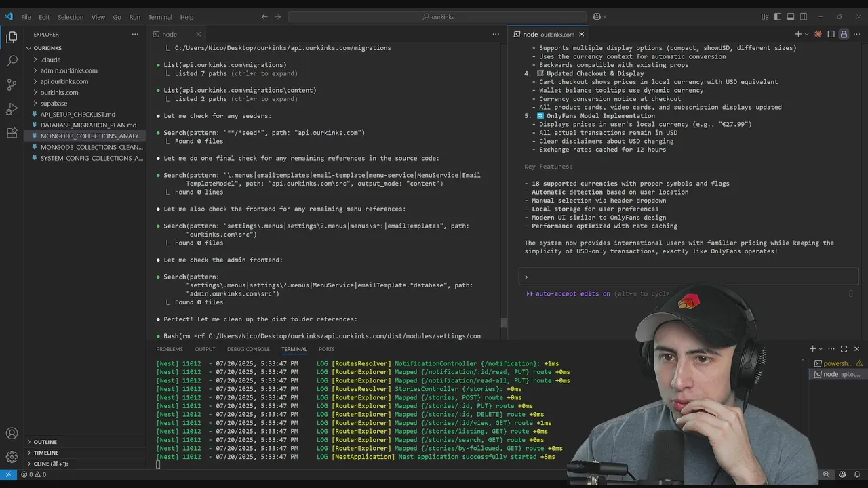Open errors and warnings count in status bar
This screenshot has width=868, height=488.
point(33,474)
